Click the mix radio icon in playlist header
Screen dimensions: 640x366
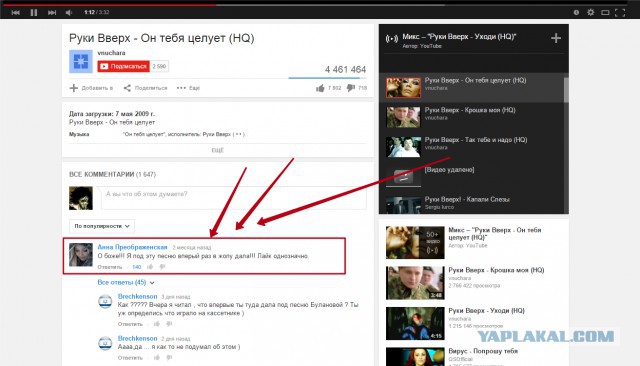point(392,39)
